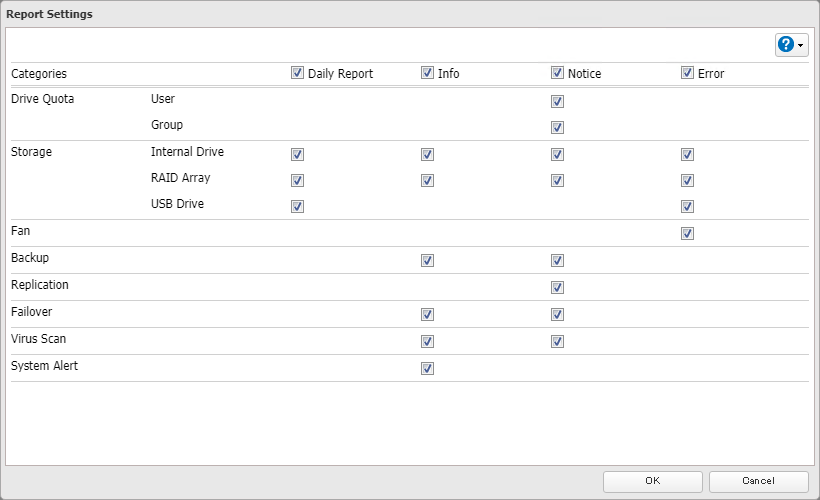Toggle the Error column header checkbox

click(x=687, y=73)
